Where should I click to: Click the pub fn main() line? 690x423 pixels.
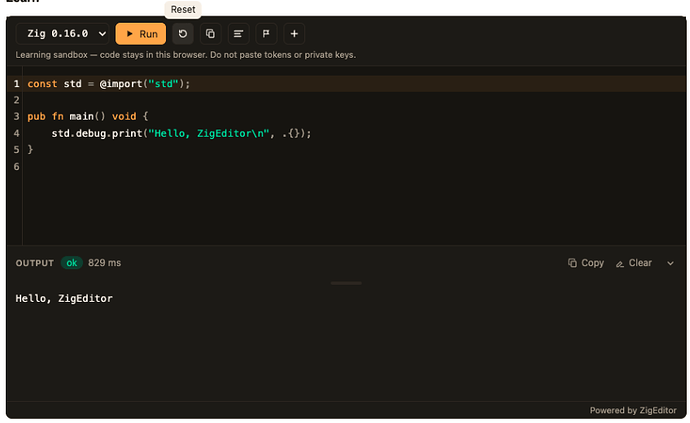click(88, 116)
